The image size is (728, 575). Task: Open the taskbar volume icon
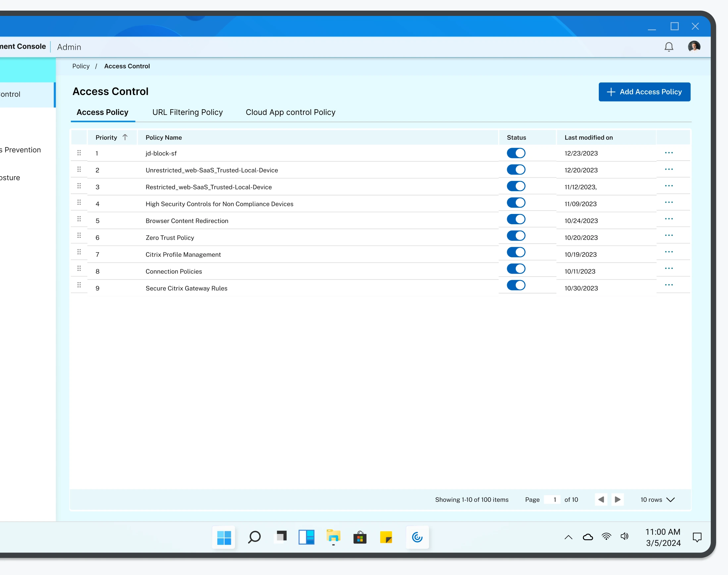624,537
